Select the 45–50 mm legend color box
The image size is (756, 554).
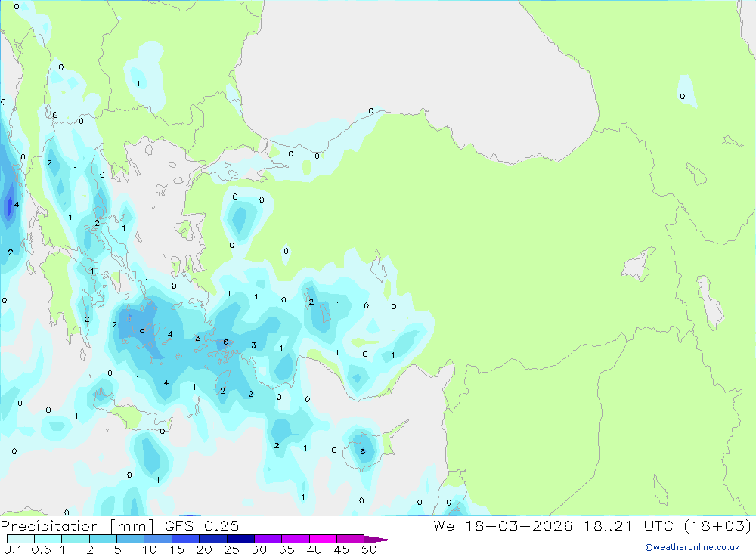(351, 539)
